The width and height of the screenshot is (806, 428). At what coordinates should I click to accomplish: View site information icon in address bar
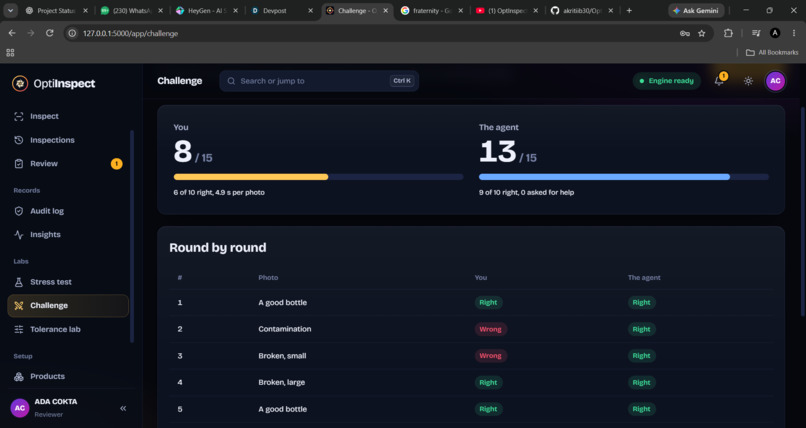[72, 33]
